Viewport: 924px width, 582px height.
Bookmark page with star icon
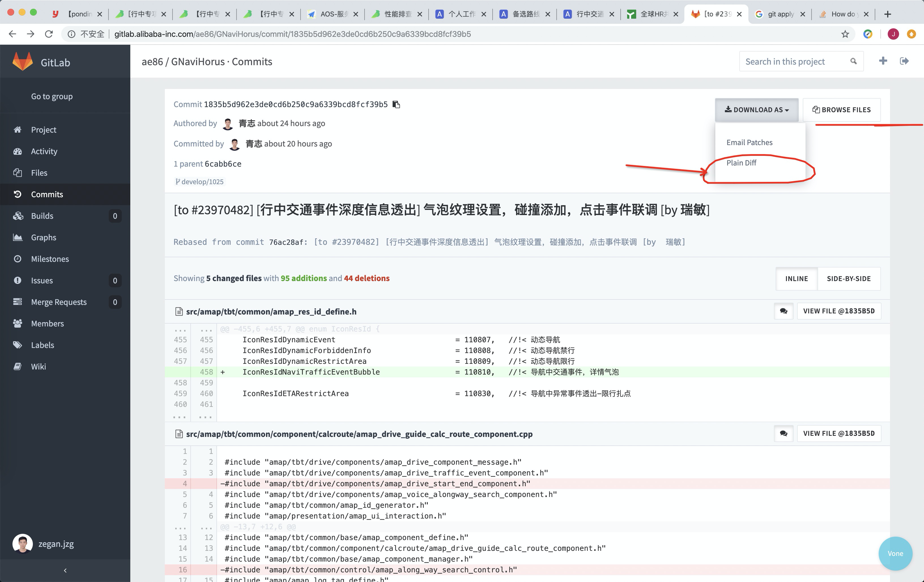pos(845,34)
